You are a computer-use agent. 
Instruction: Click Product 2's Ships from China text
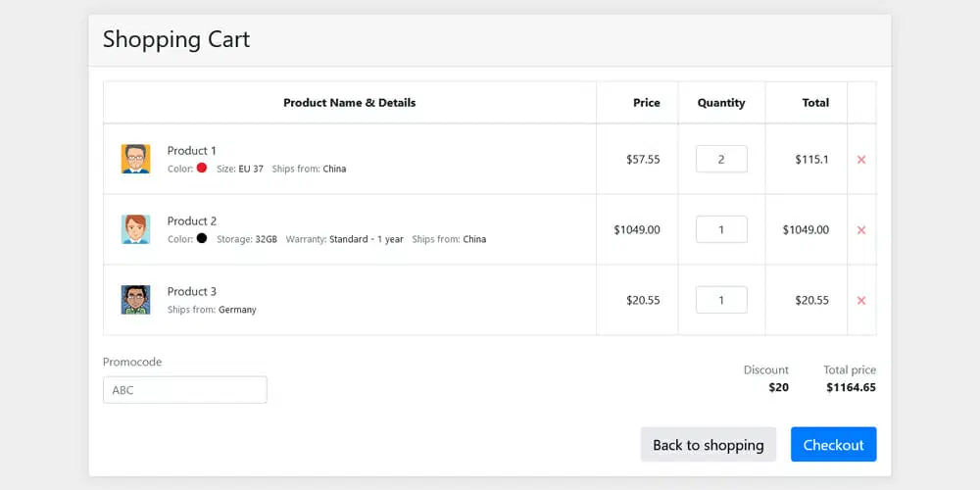click(449, 239)
